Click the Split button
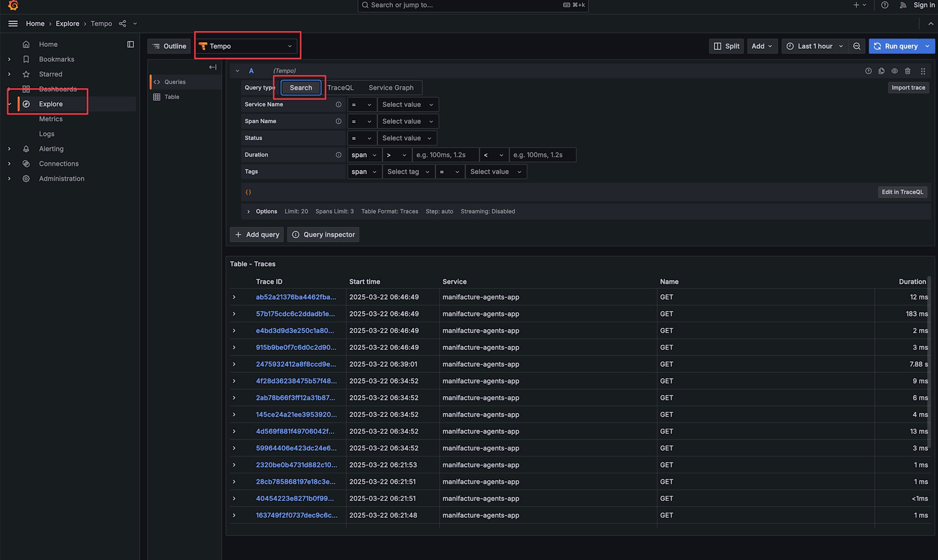The height and width of the screenshot is (560, 938). [726, 46]
